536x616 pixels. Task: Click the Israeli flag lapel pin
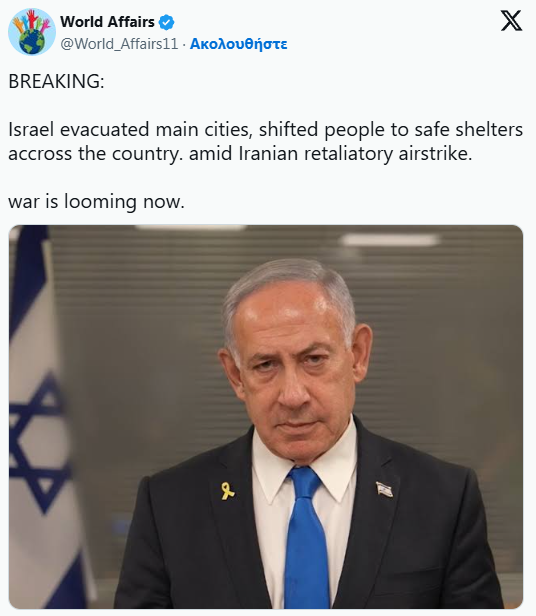384,489
